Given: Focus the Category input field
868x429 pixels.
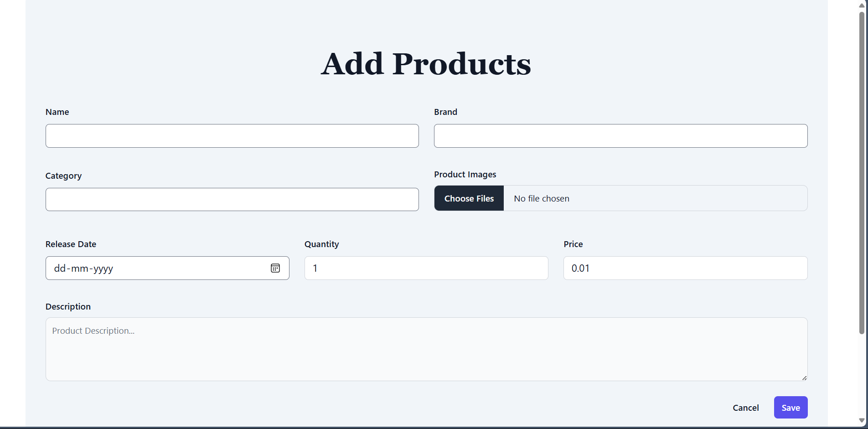Looking at the screenshot, I should pos(232,199).
